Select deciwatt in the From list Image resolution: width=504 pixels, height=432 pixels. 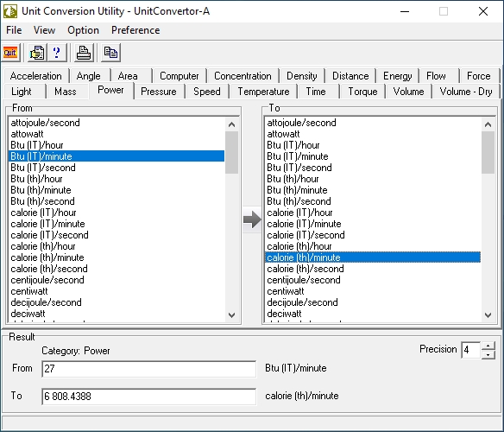coord(117,314)
